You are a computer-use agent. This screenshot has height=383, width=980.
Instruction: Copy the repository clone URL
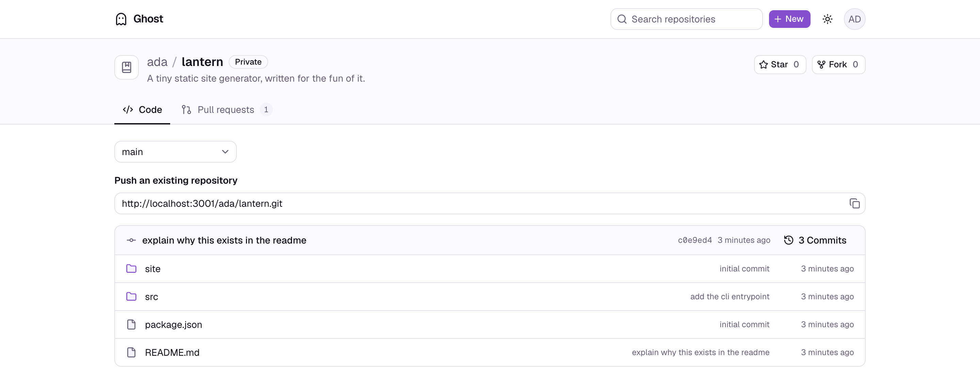click(854, 203)
